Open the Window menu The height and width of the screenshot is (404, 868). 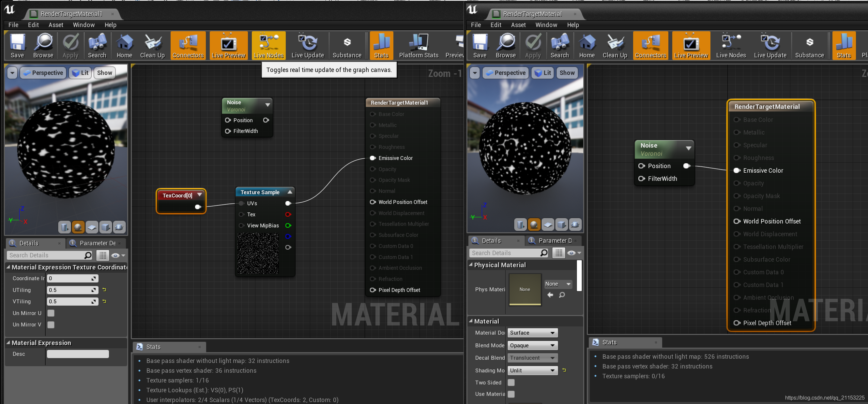click(x=84, y=24)
